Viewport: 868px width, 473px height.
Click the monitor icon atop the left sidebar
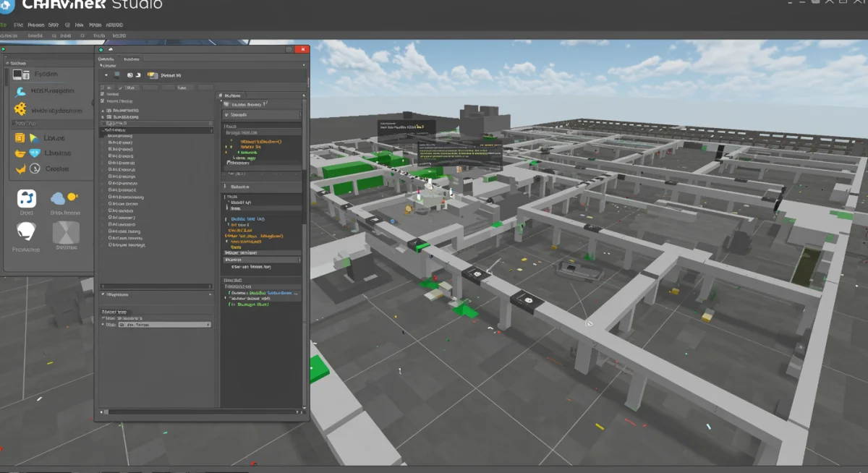[x=18, y=74]
